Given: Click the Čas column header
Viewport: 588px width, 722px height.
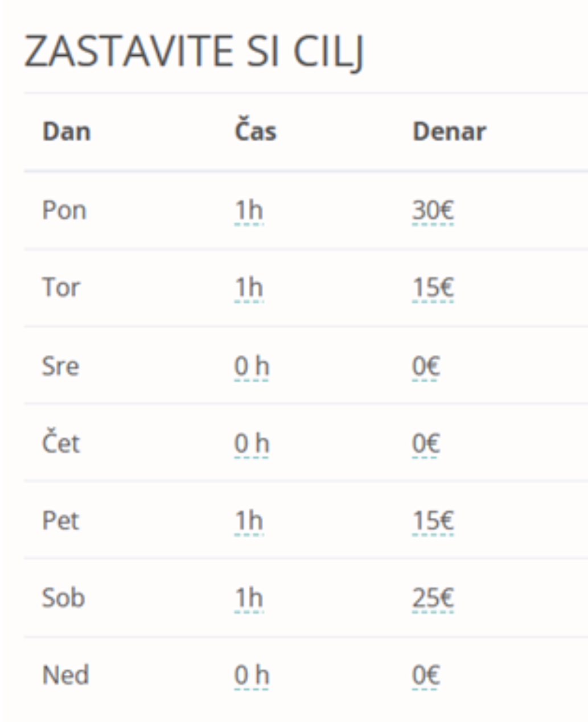Looking at the screenshot, I should [256, 130].
